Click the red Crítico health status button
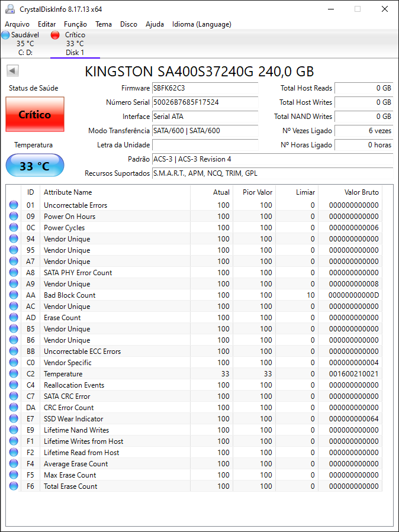399x532 pixels. (x=34, y=114)
